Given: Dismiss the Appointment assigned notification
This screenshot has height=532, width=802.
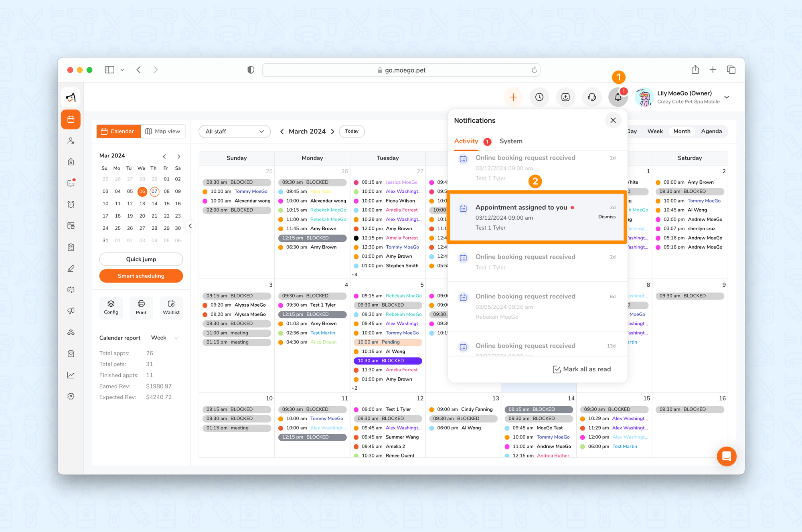Looking at the screenshot, I should pos(606,217).
